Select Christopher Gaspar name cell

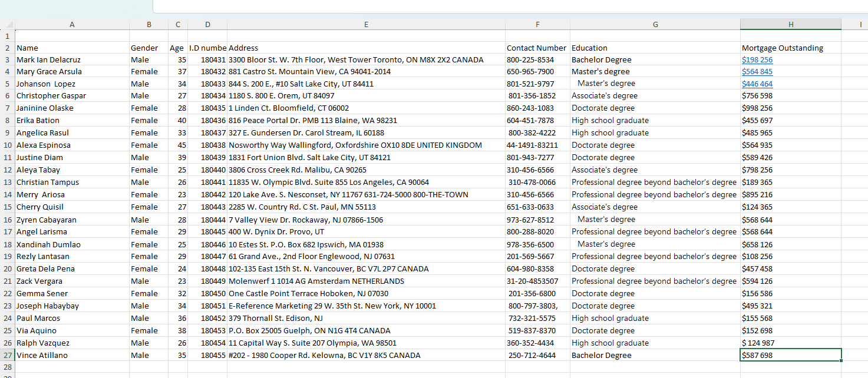coord(72,96)
